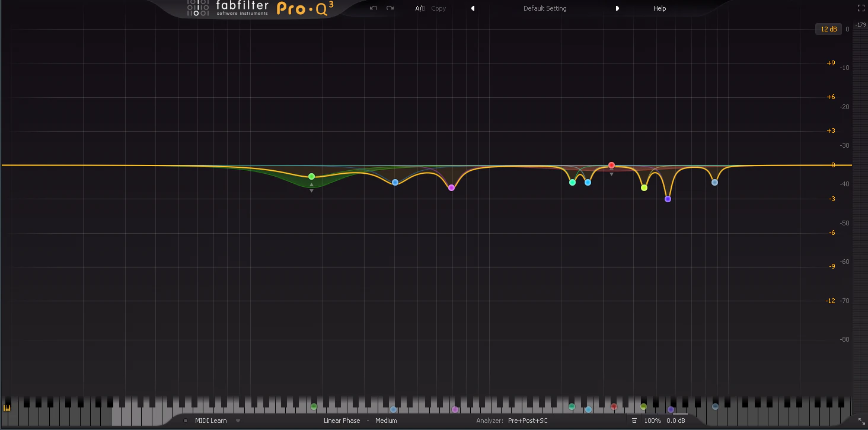Screen dimensions: 868x430
Task: Open the 12 dB display range menu
Action: click(x=829, y=29)
